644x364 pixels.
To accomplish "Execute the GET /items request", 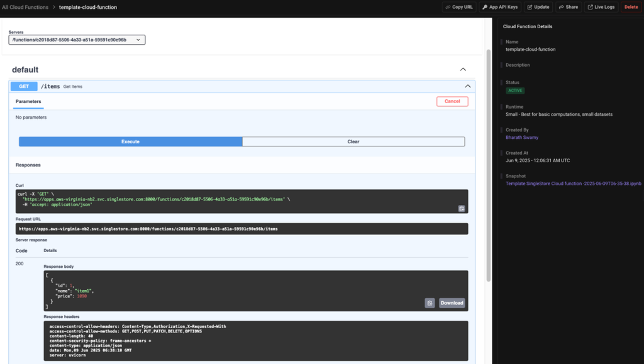I will click(131, 141).
